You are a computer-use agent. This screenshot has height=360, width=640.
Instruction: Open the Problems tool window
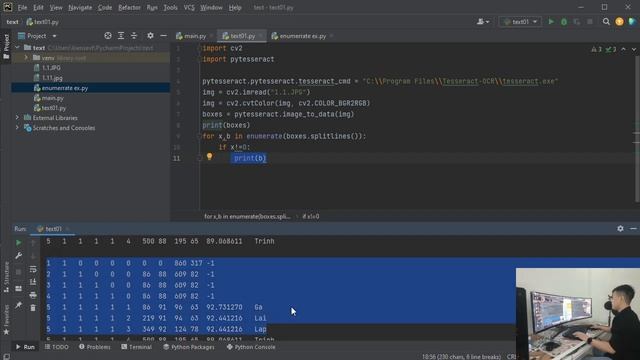[95, 347]
